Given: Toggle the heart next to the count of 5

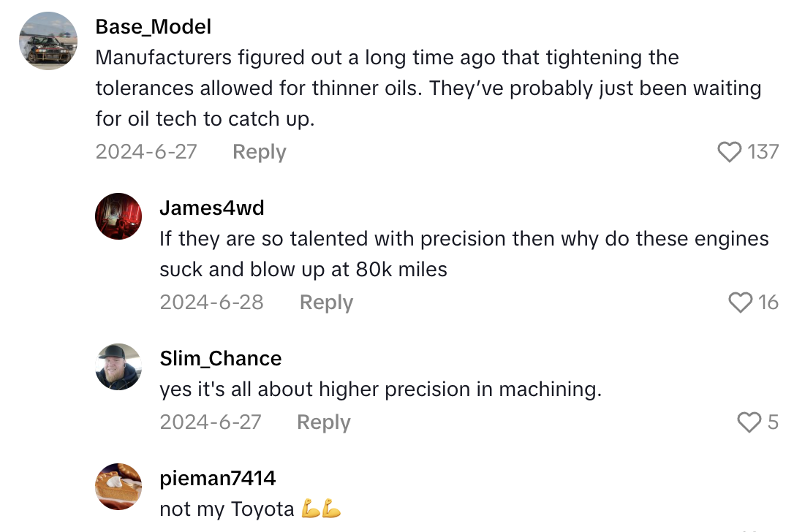Looking at the screenshot, I should click(x=748, y=422).
